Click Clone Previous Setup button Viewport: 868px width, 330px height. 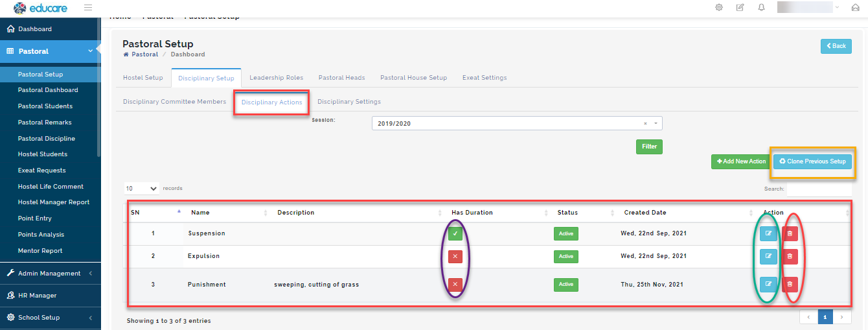812,161
